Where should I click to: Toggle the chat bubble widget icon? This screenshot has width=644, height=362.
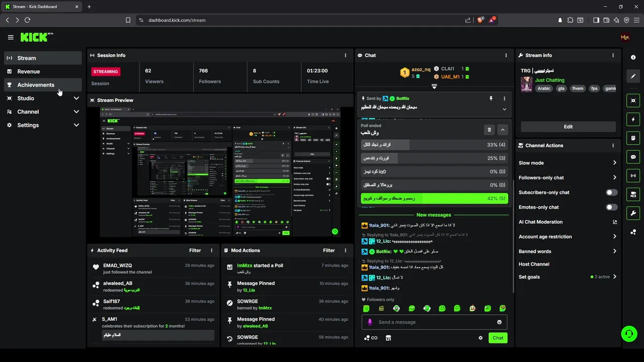pos(633,157)
